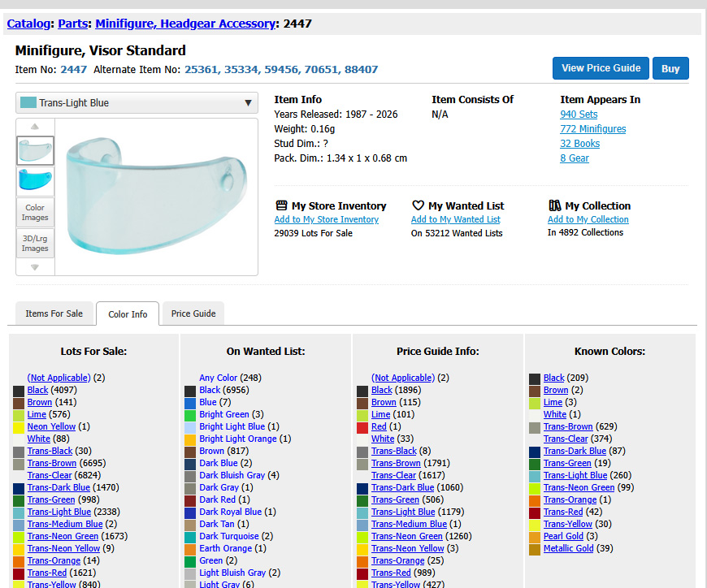Click Trans-Red swatch in Lots For Sale
Image resolution: width=707 pixels, height=588 pixels.
19,573
